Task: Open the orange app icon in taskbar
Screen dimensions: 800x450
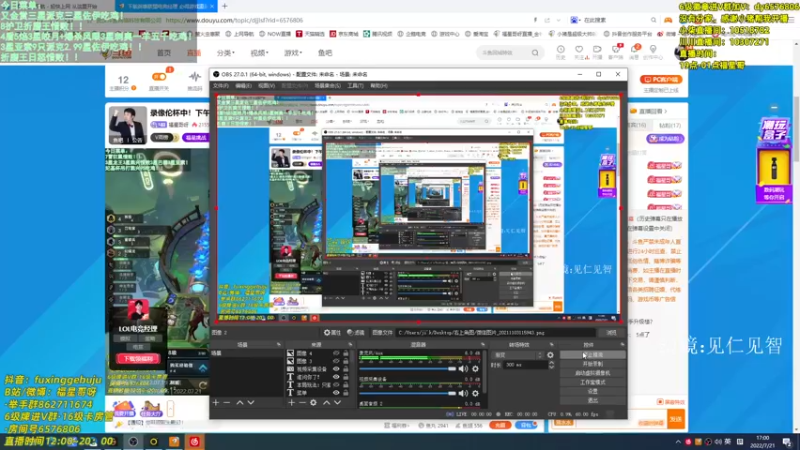Action: click(x=174, y=442)
